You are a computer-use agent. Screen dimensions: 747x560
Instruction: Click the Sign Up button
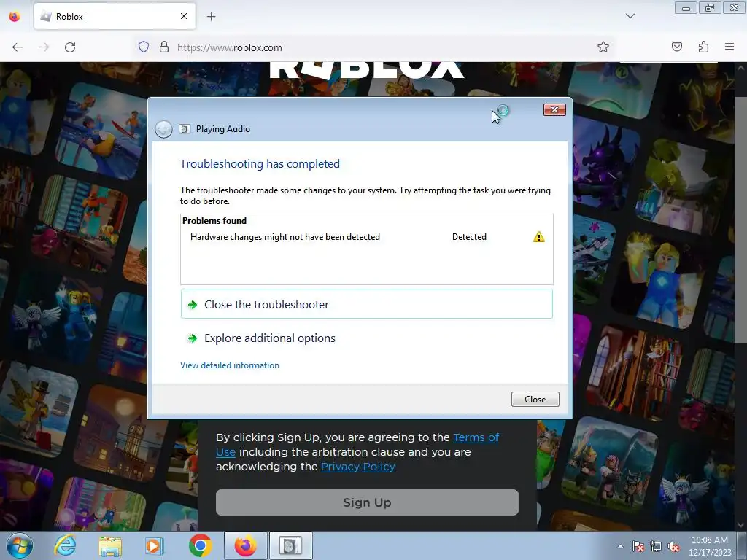click(367, 502)
